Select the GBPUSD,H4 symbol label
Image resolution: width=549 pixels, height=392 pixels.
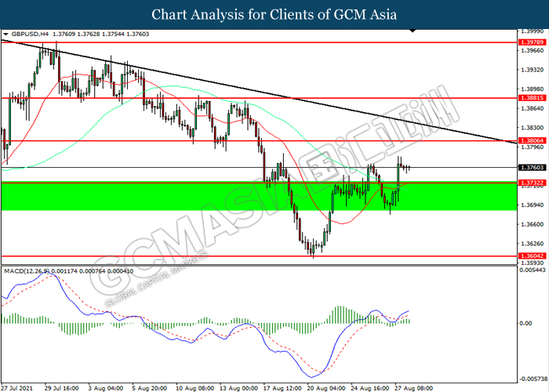pyautogui.click(x=30, y=34)
